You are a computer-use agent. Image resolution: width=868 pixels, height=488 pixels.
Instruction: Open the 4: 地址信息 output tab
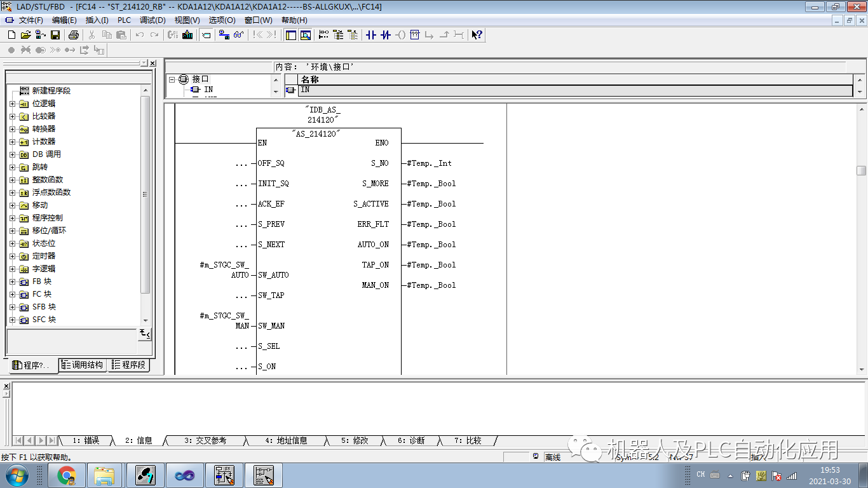point(286,440)
